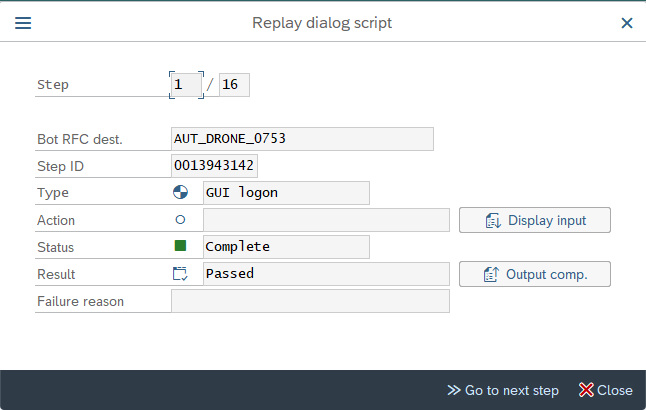Click the circle icon in the Action row

pyautogui.click(x=180, y=220)
